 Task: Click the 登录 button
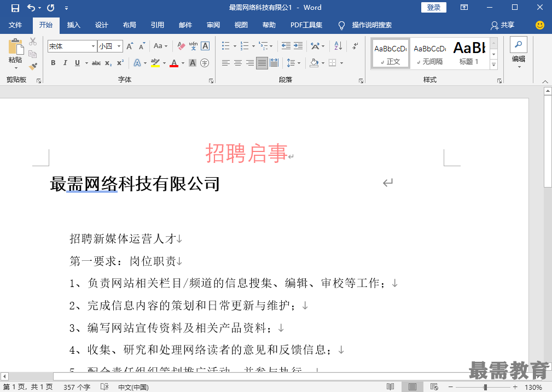[x=434, y=8]
